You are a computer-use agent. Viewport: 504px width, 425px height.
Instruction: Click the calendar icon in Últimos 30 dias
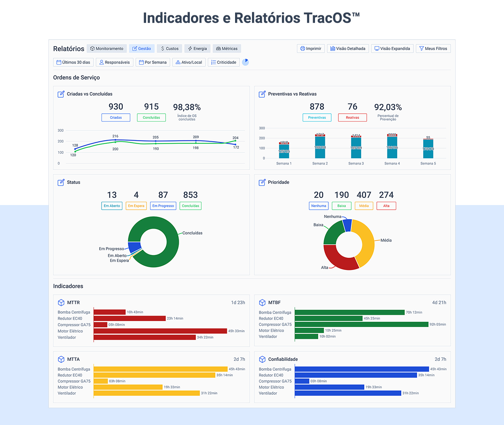click(x=59, y=62)
